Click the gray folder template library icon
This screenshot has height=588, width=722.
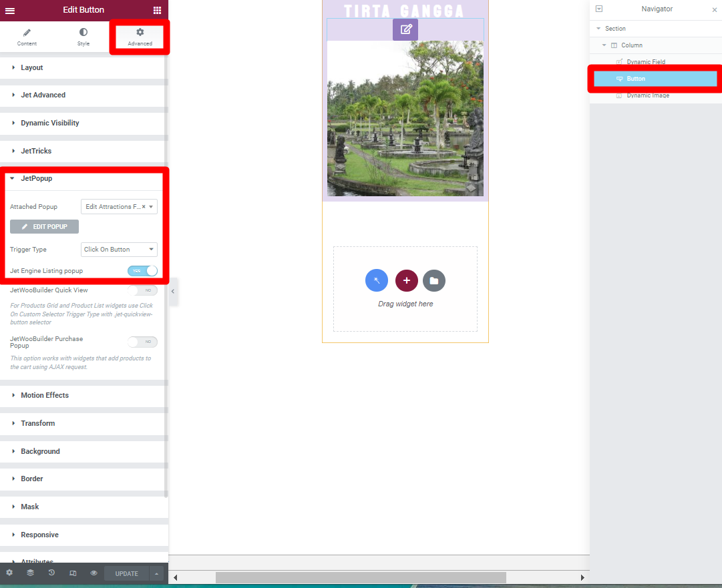pyautogui.click(x=434, y=280)
